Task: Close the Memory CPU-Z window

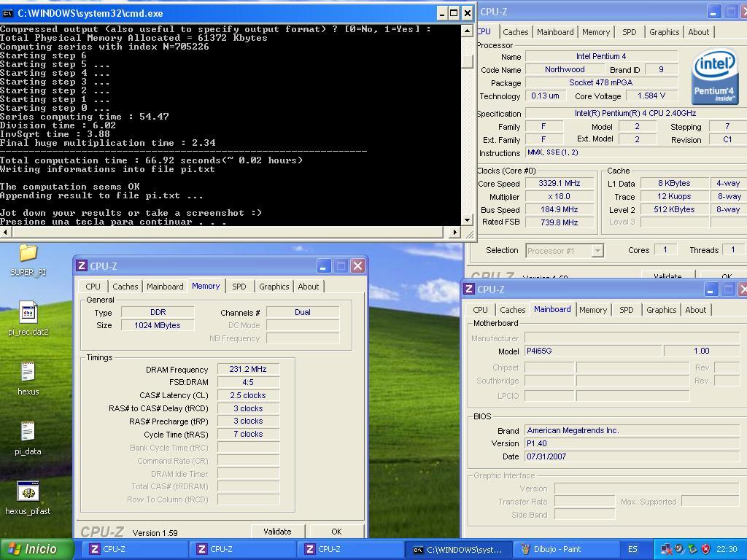Action: pyautogui.click(x=357, y=265)
